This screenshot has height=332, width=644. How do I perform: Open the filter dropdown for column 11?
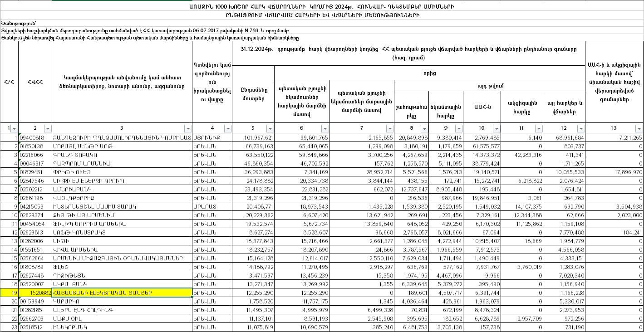(539, 128)
